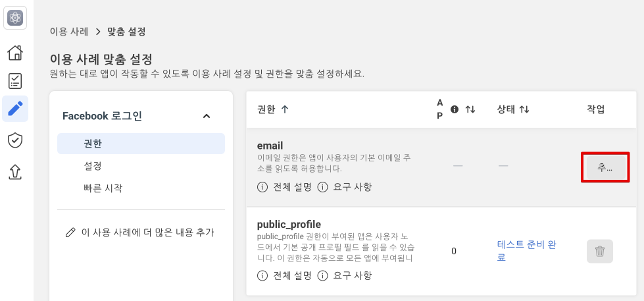Delete public_profile permission with trash icon
The image size is (644, 301).
600,251
